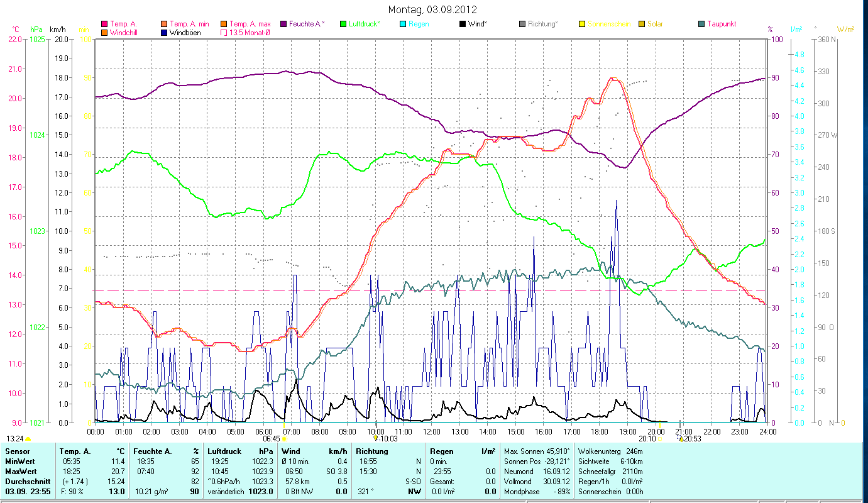Screen dimensions: 868x503
Task: Click the current temperature value 13.0
Action: click(x=118, y=491)
